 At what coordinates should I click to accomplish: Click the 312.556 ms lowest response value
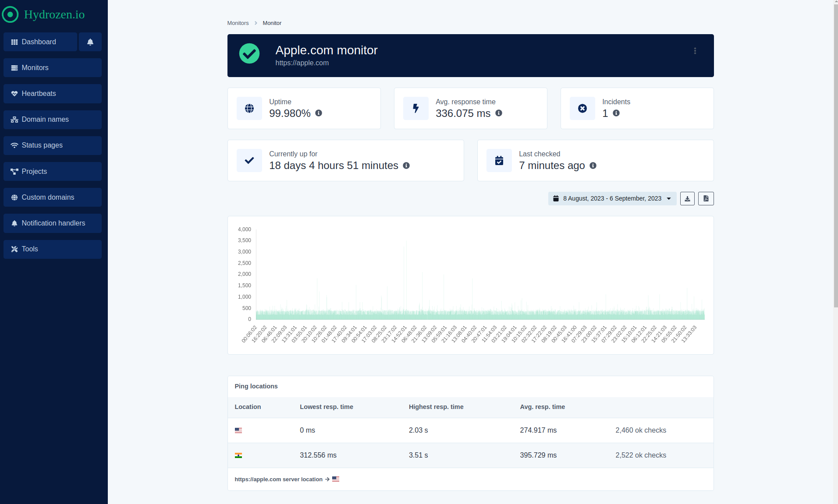click(318, 455)
